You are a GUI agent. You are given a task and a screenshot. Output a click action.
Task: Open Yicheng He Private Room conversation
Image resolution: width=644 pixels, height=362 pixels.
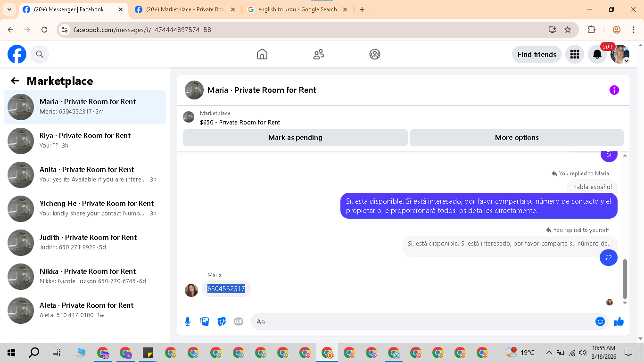(85, 209)
